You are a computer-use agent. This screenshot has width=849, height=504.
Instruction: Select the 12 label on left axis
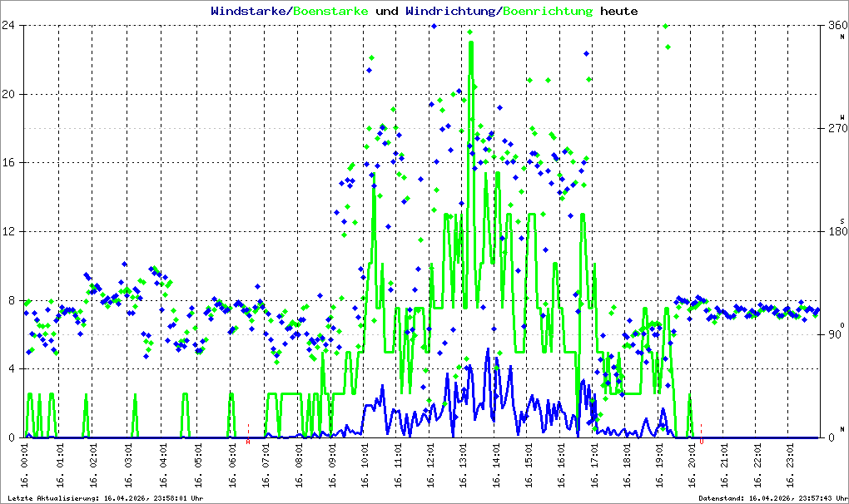pos(7,231)
